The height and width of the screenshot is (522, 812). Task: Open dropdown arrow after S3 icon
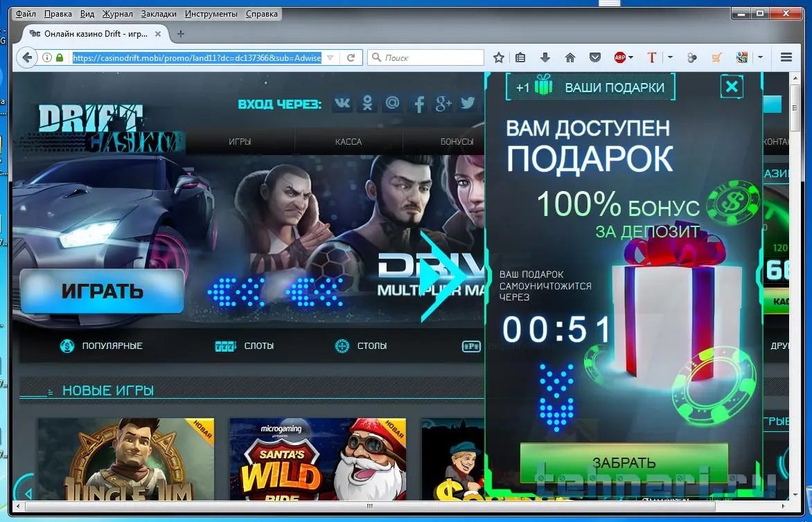click(x=760, y=57)
